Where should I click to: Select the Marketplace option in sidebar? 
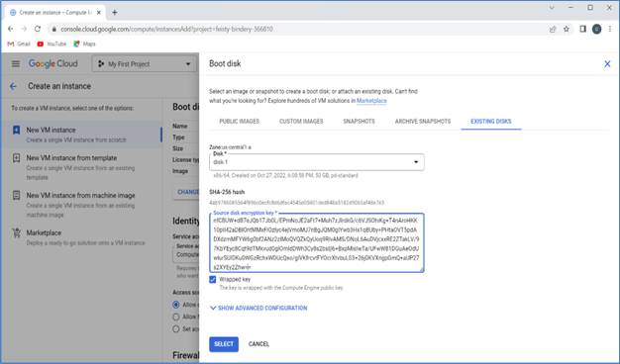tap(82, 237)
